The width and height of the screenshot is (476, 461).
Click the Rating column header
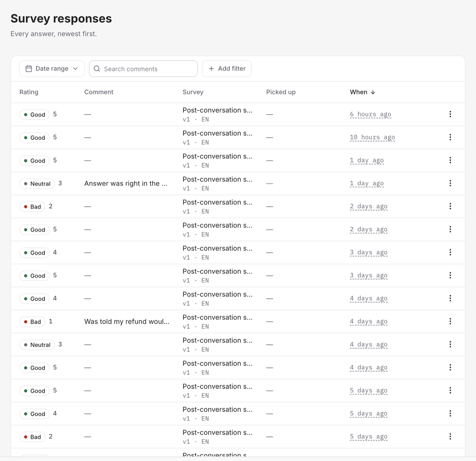[29, 92]
